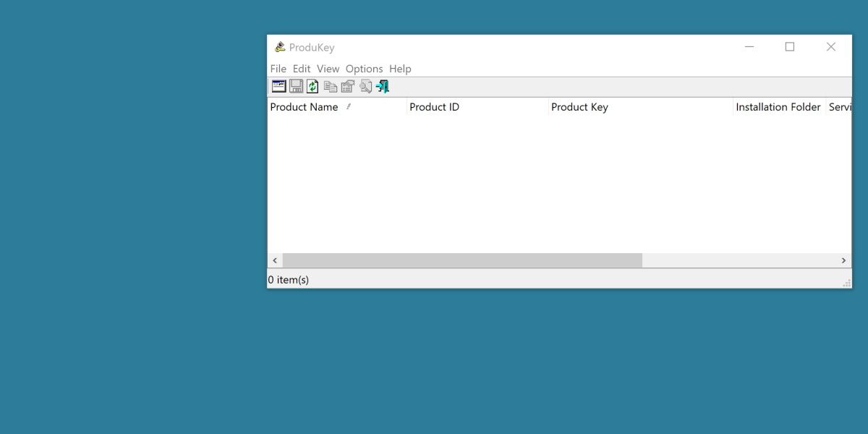Sort by the Product ID column header
Screen dimensions: 868x434
(477, 107)
